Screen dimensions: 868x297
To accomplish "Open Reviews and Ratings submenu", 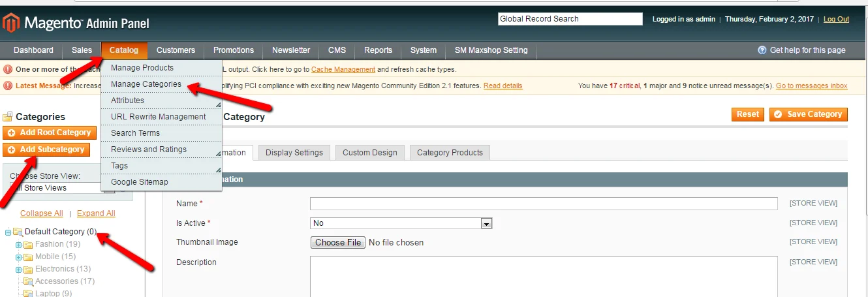I will (x=161, y=149).
